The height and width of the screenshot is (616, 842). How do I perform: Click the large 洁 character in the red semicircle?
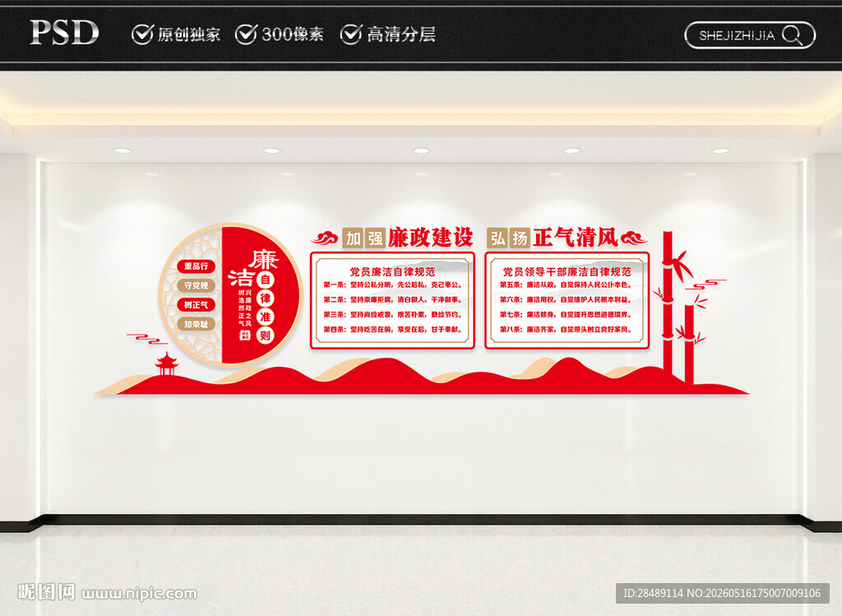241,277
